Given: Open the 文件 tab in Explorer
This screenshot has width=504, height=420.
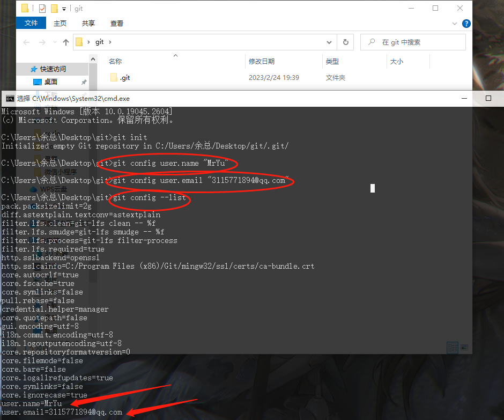Looking at the screenshot, I should point(31,23).
